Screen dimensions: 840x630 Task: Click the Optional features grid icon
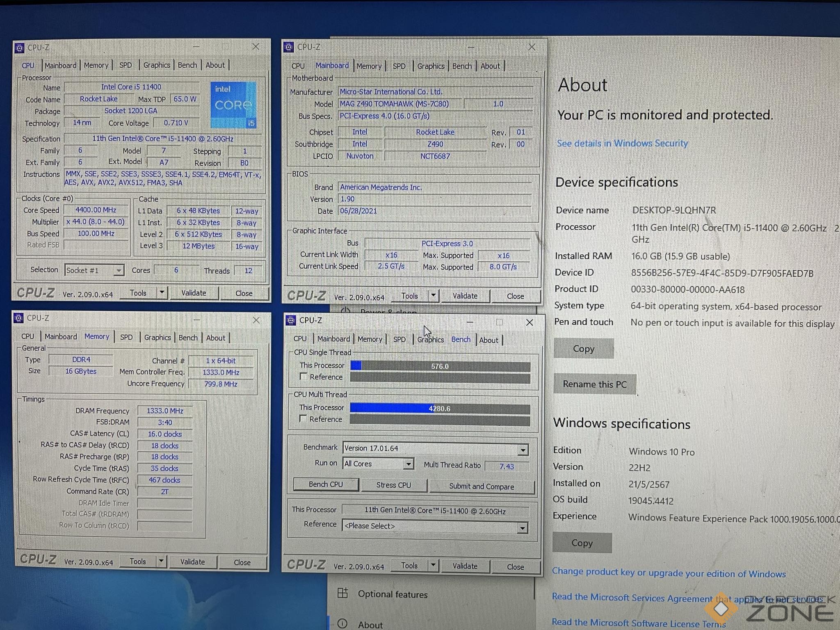[x=342, y=593]
